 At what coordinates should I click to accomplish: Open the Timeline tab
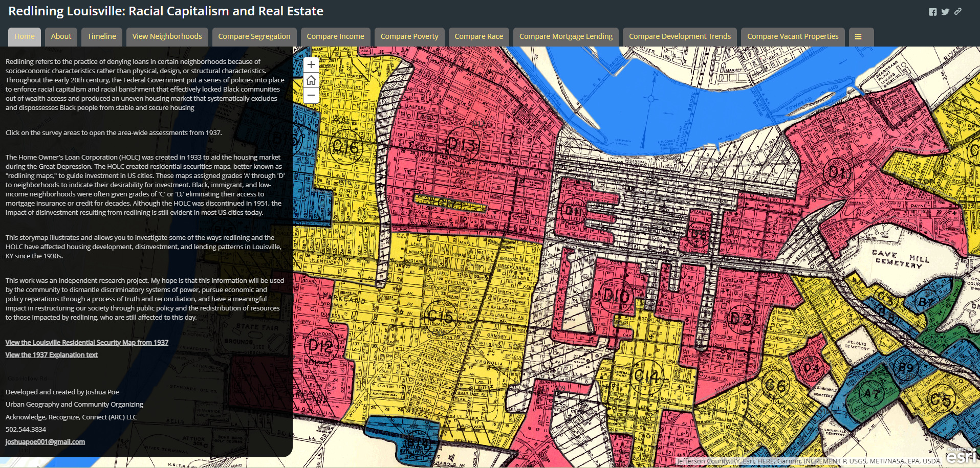[x=102, y=36]
